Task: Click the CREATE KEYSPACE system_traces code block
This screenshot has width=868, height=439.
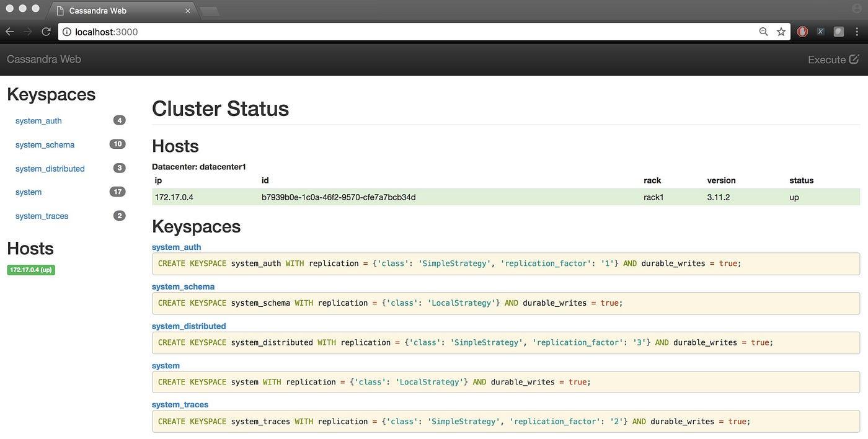Action: click(x=506, y=422)
